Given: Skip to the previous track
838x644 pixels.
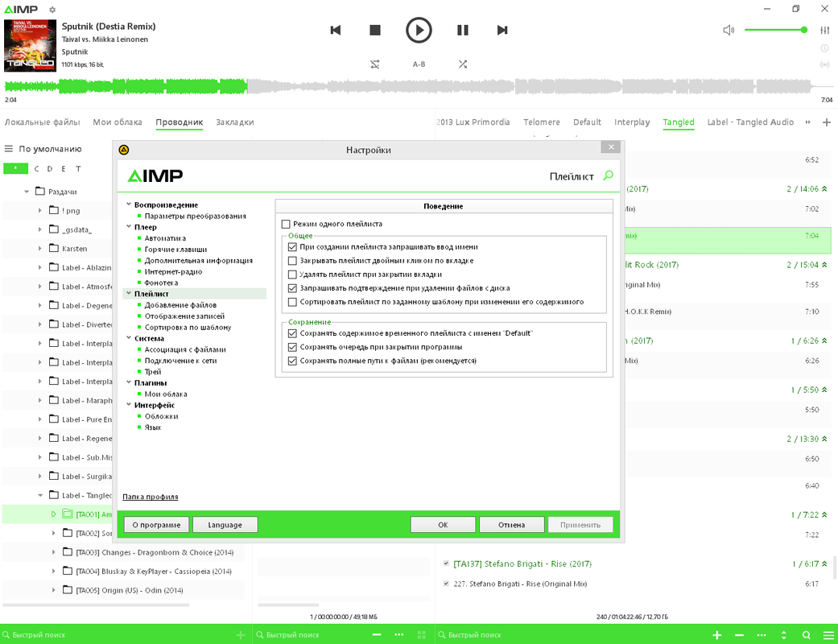Looking at the screenshot, I should 336,30.
